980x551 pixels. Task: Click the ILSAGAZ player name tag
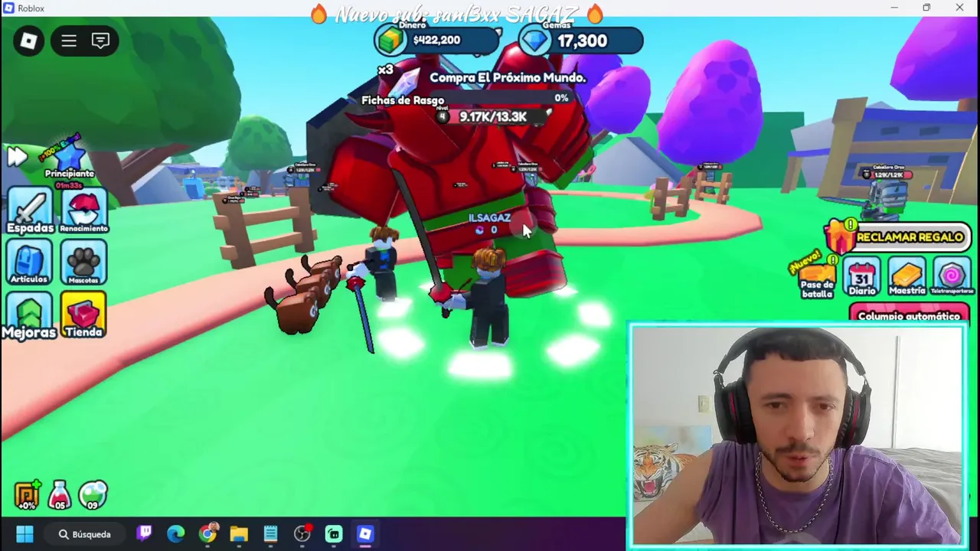pos(489,218)
